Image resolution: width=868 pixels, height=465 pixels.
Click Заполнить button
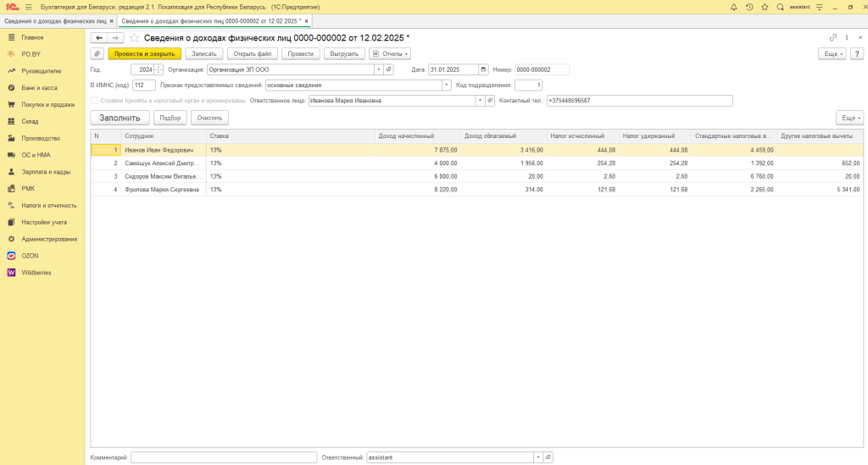pos(120,118)
